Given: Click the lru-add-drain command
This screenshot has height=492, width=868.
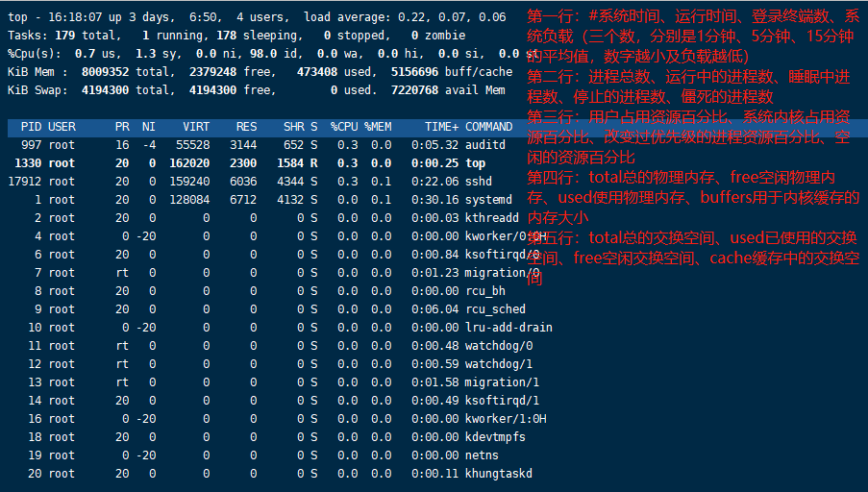Looking at the screenshot, I should click(x=508, y=328).
